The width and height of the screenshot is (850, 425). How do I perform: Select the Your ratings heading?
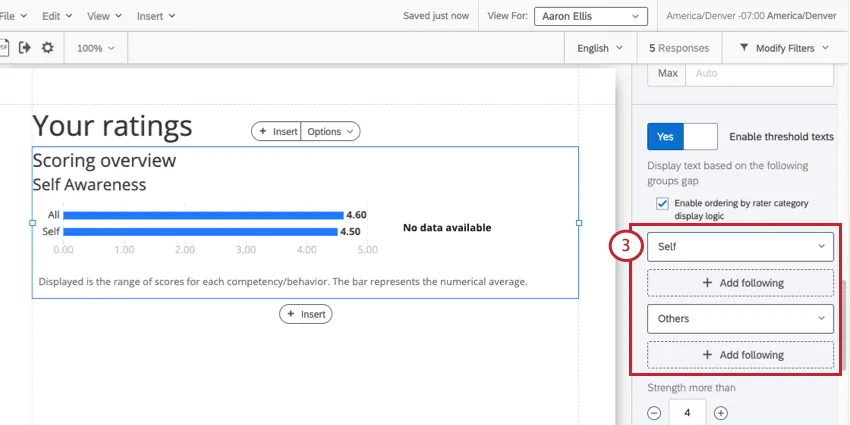112,126
